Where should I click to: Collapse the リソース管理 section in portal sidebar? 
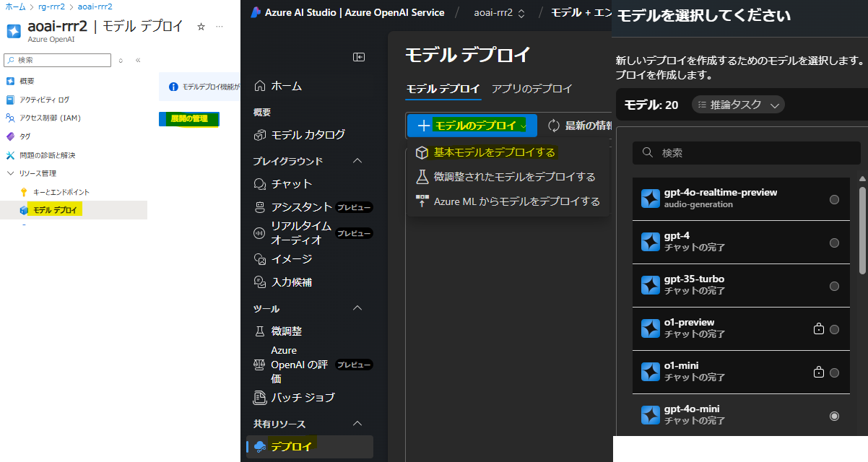tap(10, 173)
